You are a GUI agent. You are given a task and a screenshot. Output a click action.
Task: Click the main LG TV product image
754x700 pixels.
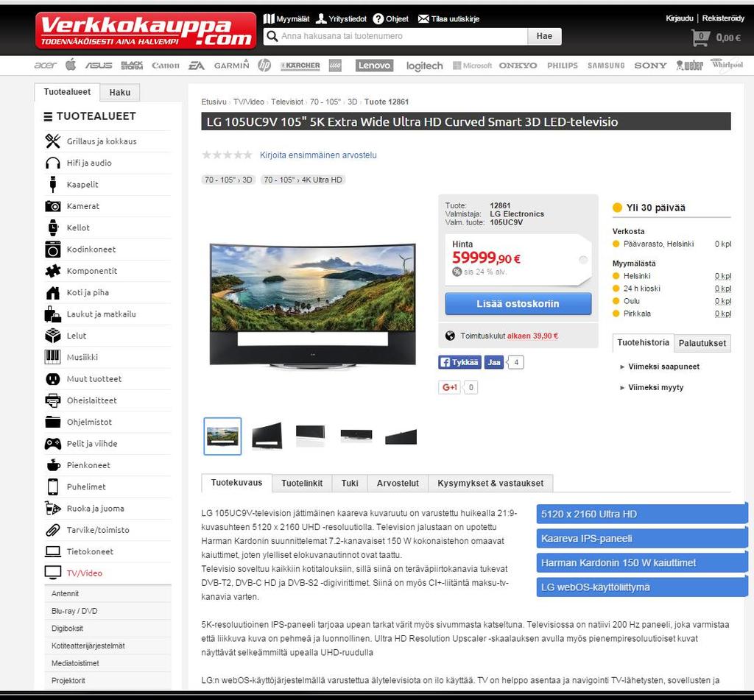pyautogui.click(x=312, y=305)
